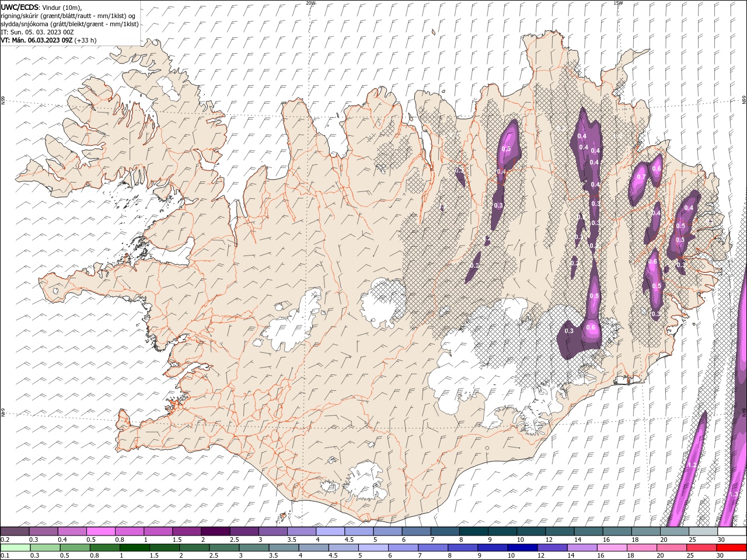Click the '30' label under the rain legend
This screenshot has height=560, width=747.
720,556
